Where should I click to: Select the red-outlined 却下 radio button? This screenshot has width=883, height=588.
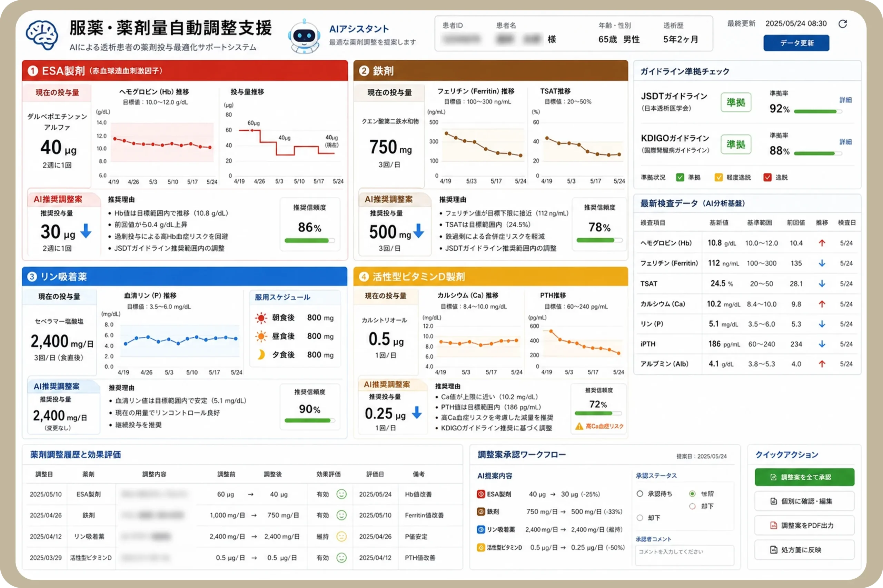[x=692, y=506]
